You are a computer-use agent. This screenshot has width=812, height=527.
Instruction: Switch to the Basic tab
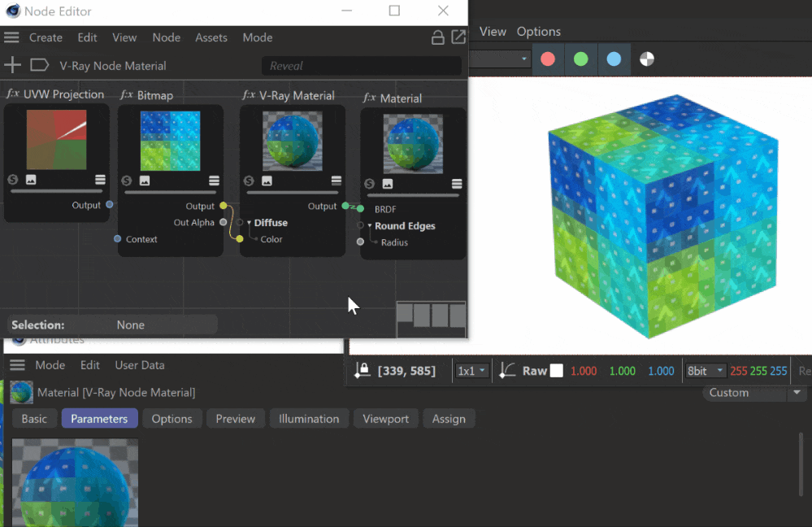pos(34,419)
